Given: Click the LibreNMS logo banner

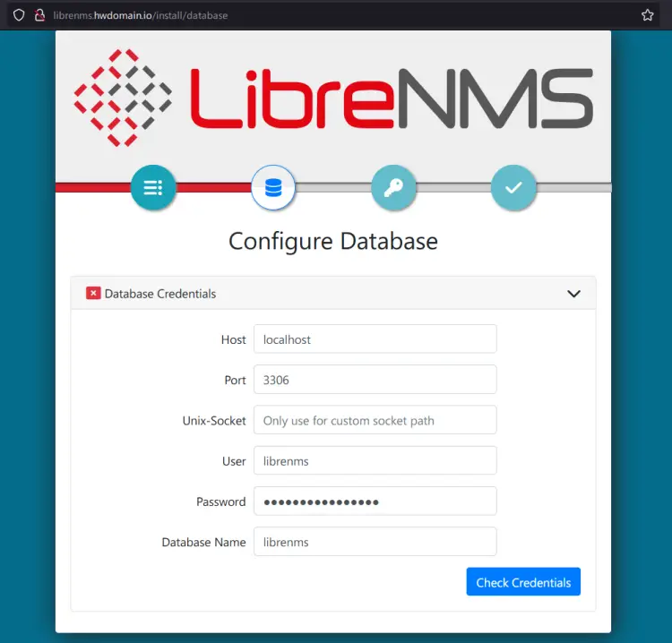Looking at the screenshot, I should (x=333, y=99).
